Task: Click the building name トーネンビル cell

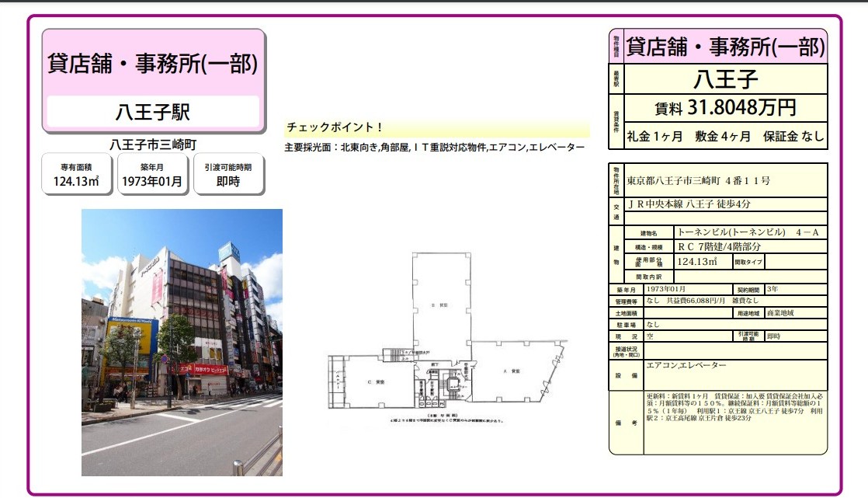Action: (x=749, y=232)
